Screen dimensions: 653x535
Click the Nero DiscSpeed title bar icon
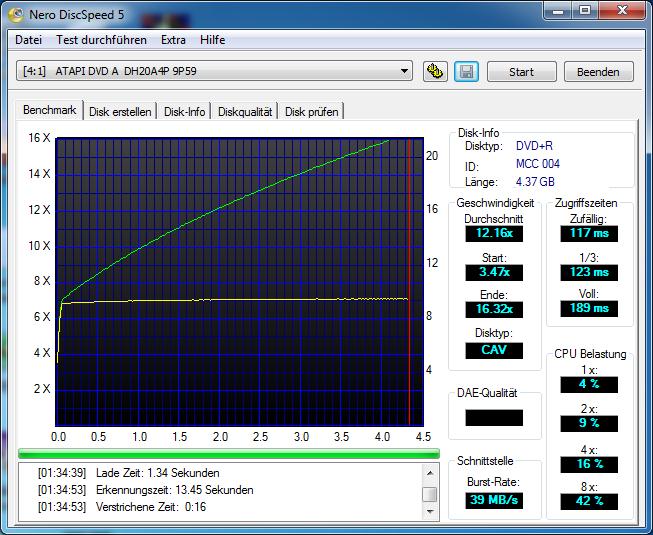16,15
